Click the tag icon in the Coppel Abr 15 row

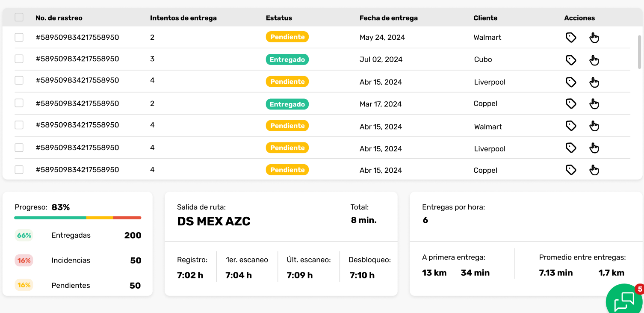(571, 170)
